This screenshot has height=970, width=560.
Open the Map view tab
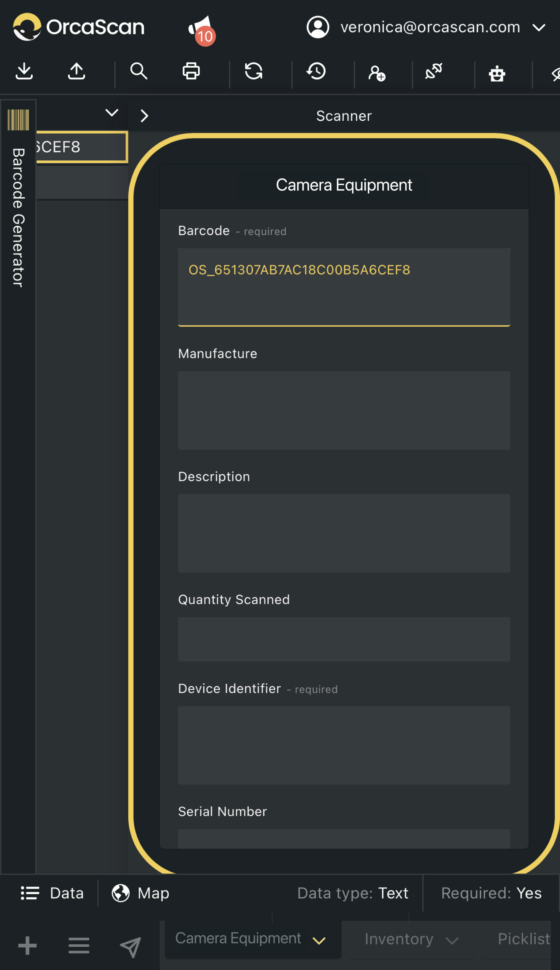coord(140,893)
